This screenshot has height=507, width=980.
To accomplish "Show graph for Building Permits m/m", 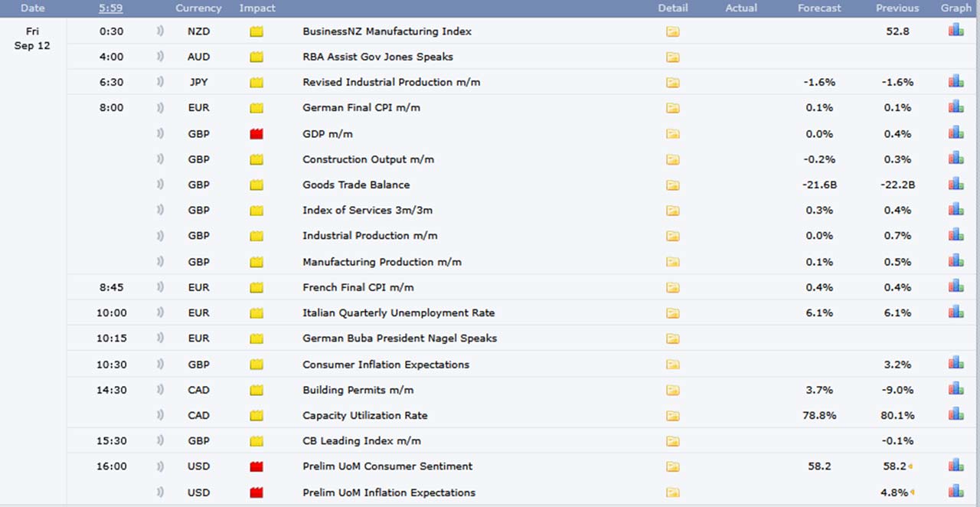I will point(955,389).
